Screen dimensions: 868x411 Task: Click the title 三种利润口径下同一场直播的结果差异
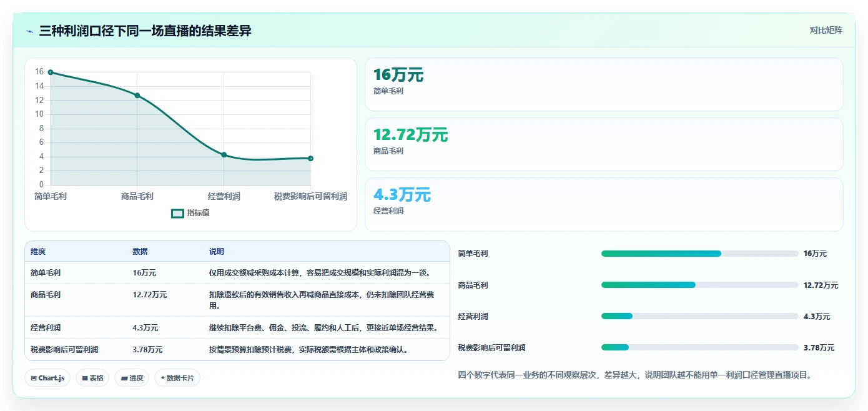[145, 31]
